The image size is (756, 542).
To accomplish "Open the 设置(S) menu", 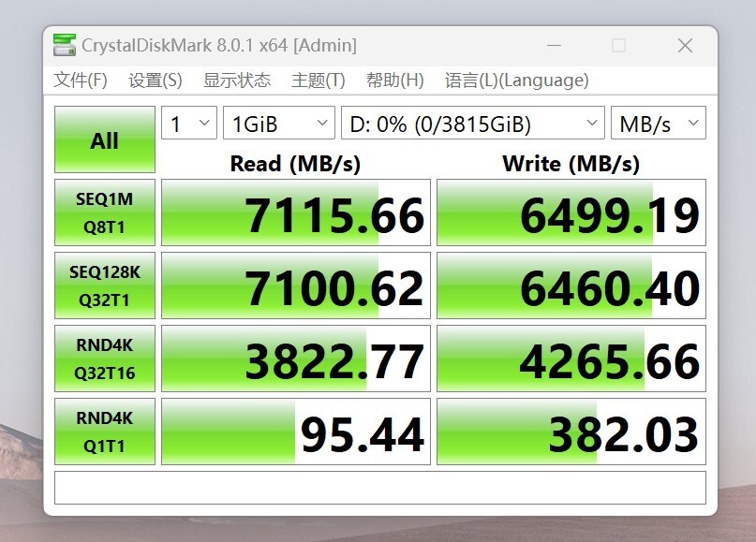I will pyautogui.click(x=156, y=80).
